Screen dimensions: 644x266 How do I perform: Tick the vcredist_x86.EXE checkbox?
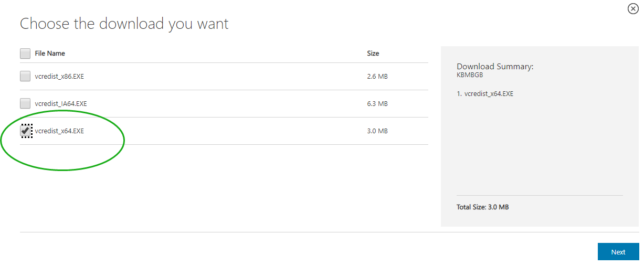(25, 77)
